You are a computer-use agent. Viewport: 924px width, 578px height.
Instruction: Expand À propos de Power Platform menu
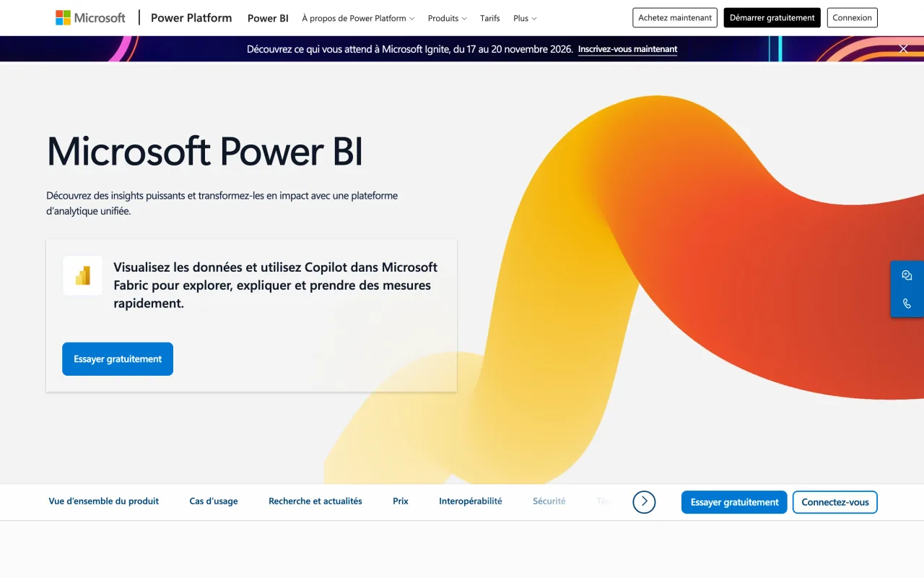point(358,18)
